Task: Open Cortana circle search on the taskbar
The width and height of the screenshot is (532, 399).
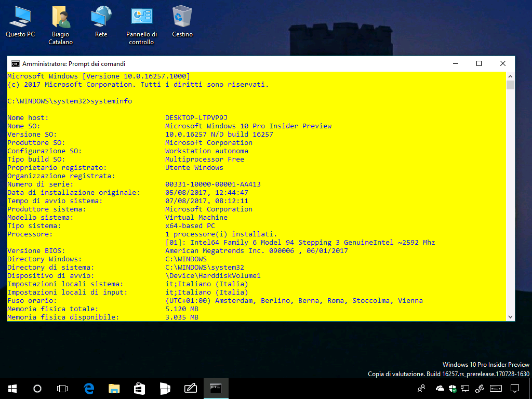Action: tap(37, 389)
